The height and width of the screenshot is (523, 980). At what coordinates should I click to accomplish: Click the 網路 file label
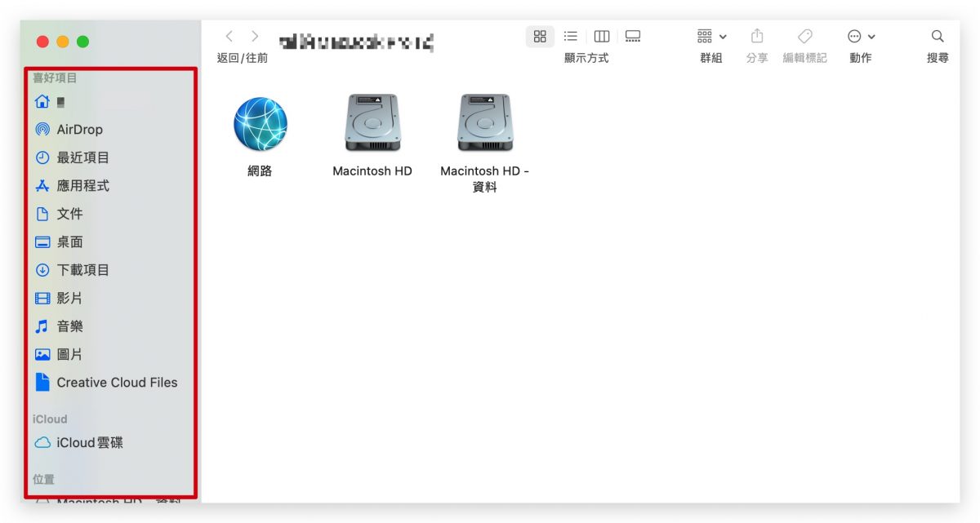(260, 171)
